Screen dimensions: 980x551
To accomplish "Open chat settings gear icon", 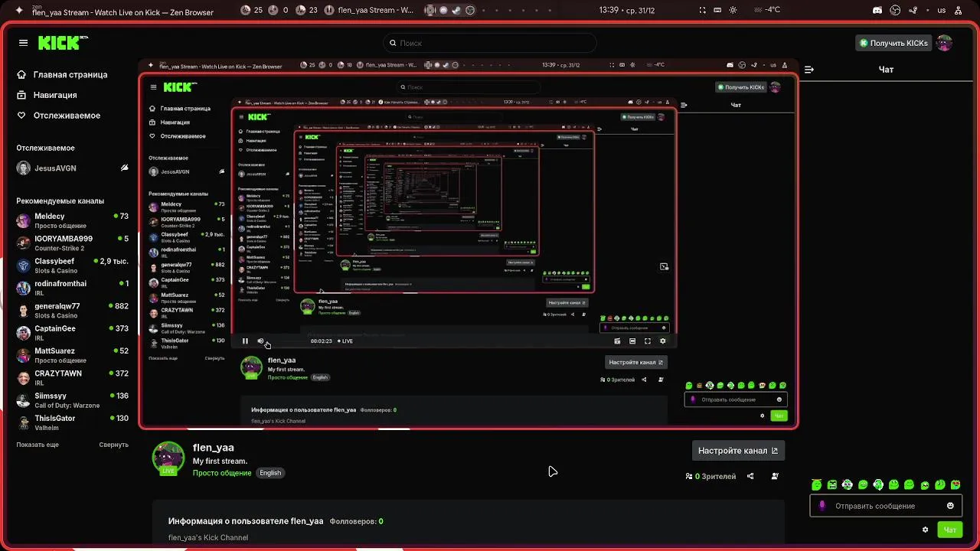I will (x=925, y=530).
